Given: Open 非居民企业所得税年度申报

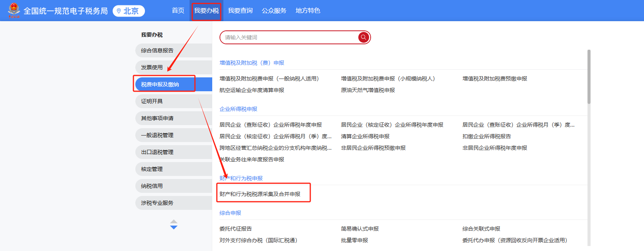Looking at the screenshot, I should click(x=495, y=148).
